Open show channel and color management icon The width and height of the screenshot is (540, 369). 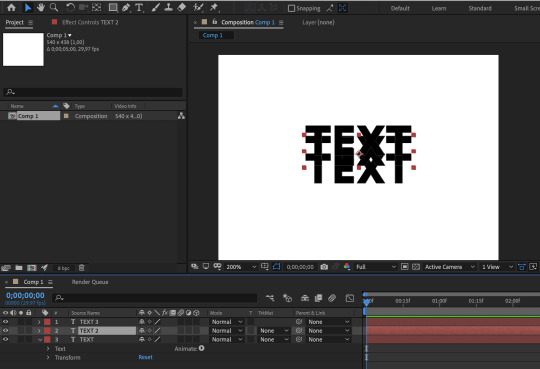347,267
